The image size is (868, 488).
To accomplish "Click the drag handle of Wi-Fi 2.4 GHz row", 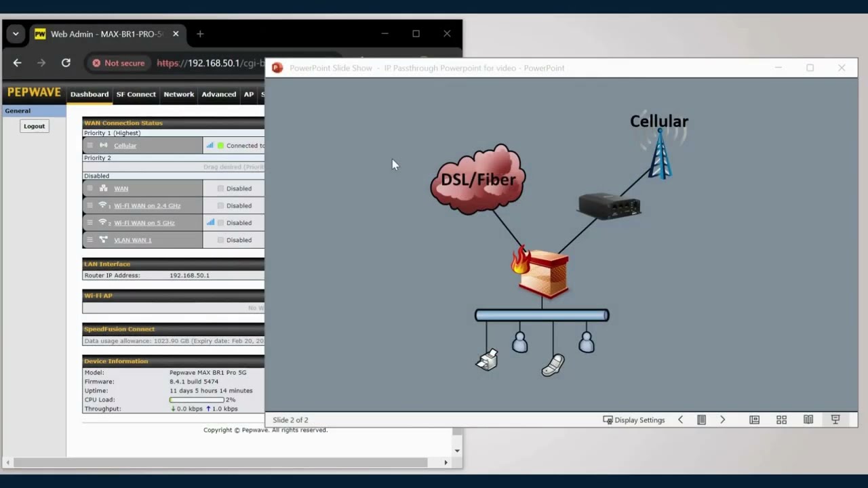I will (x=90, y=205).
